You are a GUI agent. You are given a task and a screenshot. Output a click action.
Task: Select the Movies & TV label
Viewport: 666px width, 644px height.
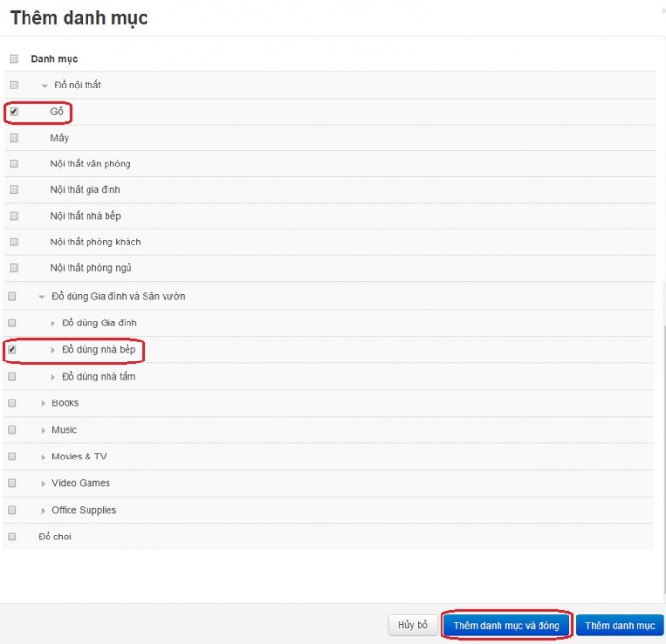[x=79, y=457]
